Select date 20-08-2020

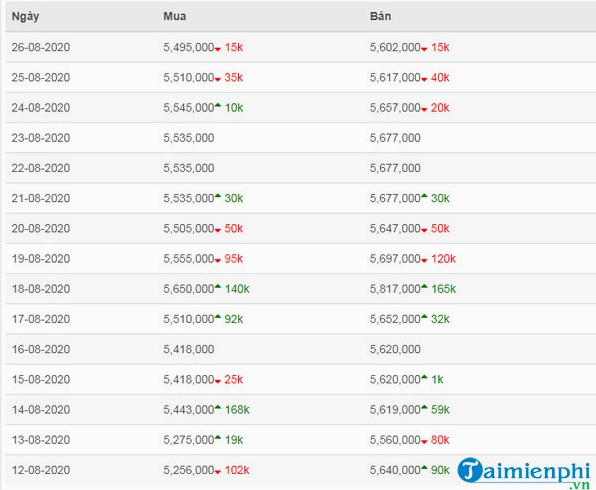pos(41,228)
